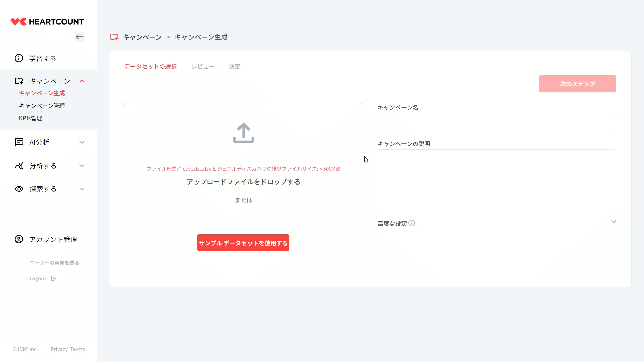Image resolution: width=644 pixels, height=362 pixels.
Task: Click the Logout exit icon
Action: coord(54,278)
